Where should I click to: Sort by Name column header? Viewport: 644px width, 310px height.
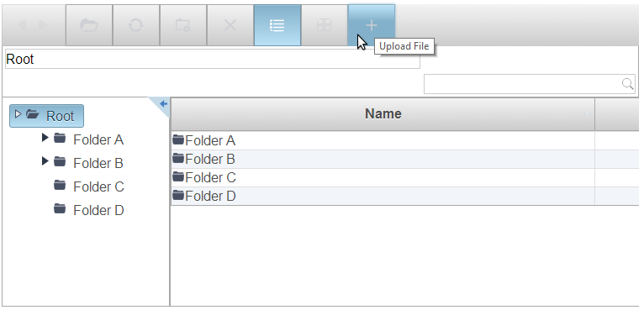pos(383,113)
